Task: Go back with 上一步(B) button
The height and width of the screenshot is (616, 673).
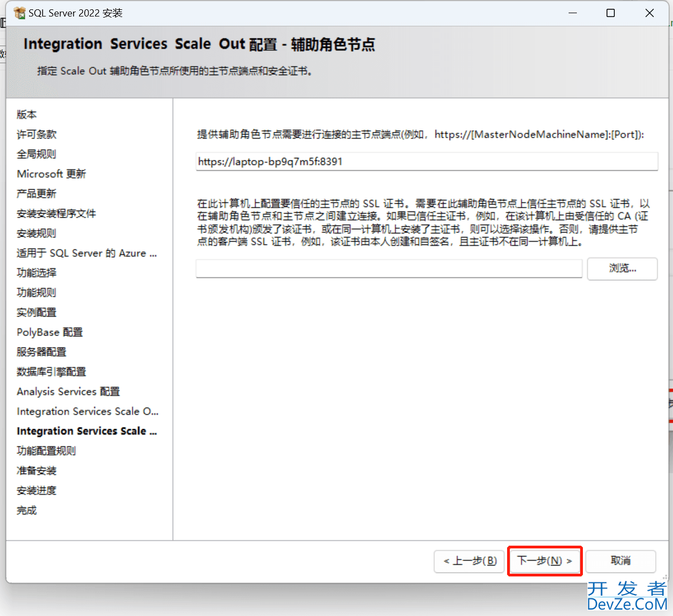Action: (469, 562)
